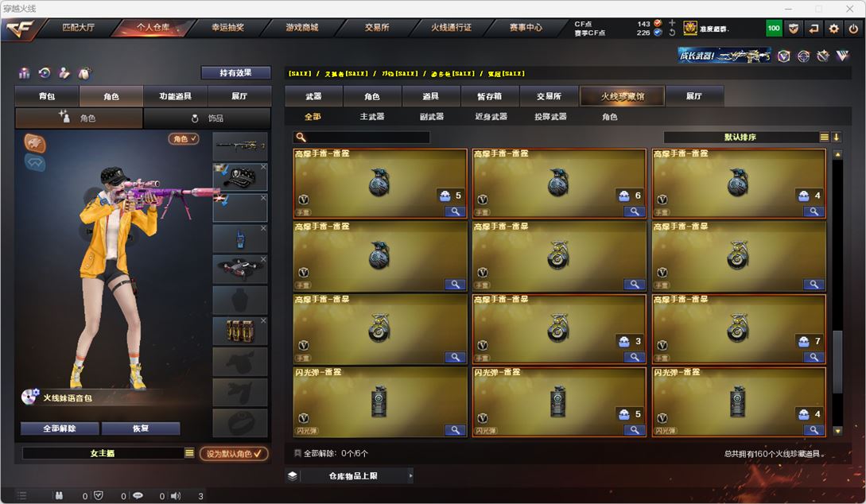Expand the 女主播 character list menu
Screen dimensions: 866x504
click(x=189, y=452)
